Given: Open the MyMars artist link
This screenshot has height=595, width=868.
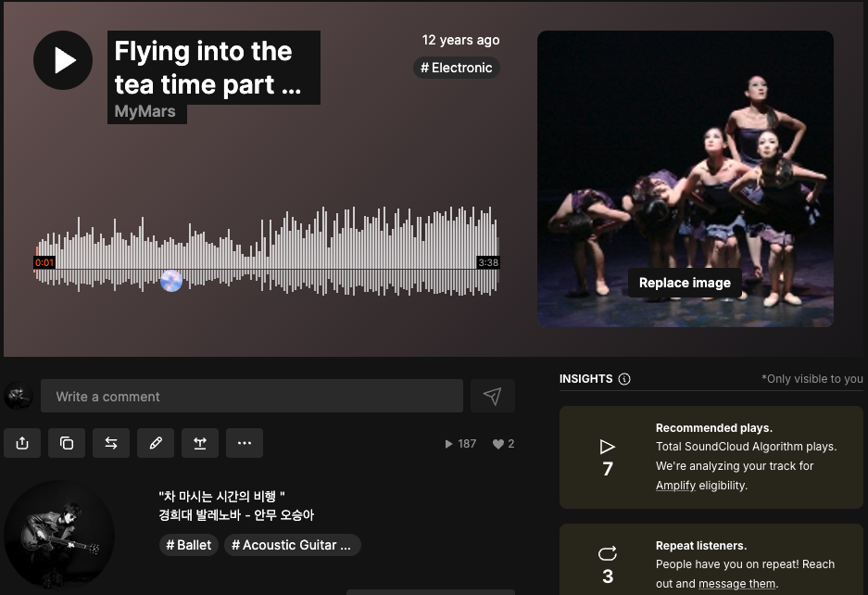Looking at the screenshot, I should [x=145, y=111].
